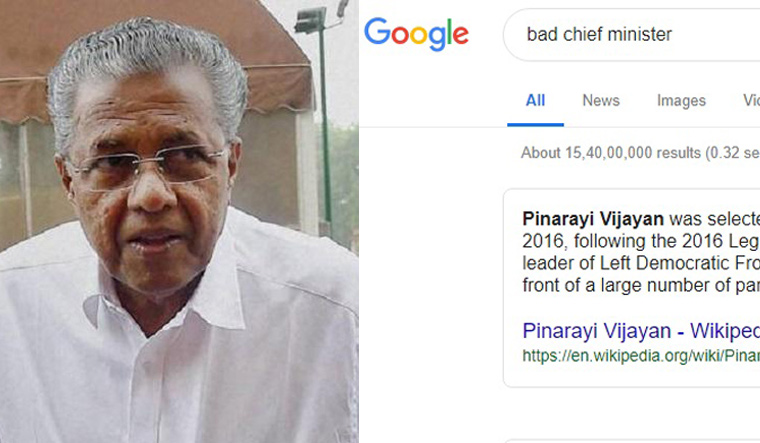760x443 pixels.
Task: Focus the search box reading 'bad chief minister'
Action: 632,34
